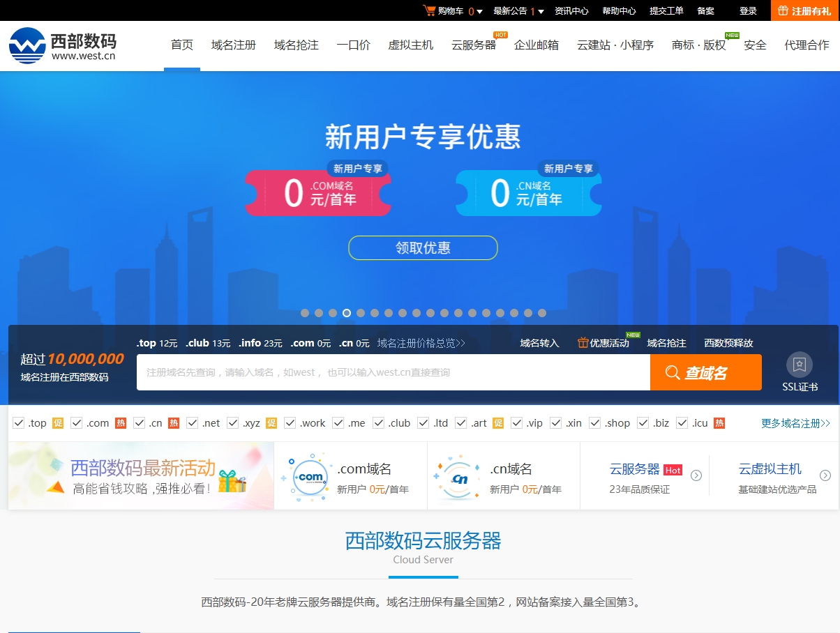Select the active fourth carousel dot
The height and width of the screenshot is (633, 840).
(347, 313)
